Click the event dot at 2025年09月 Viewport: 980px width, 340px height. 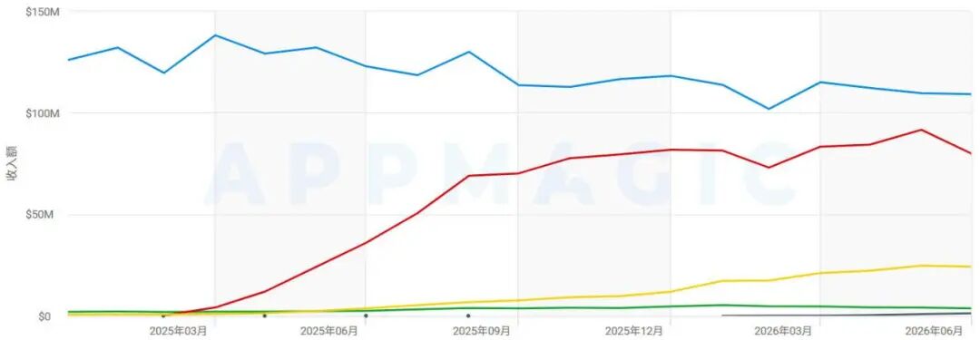point(467,316)
